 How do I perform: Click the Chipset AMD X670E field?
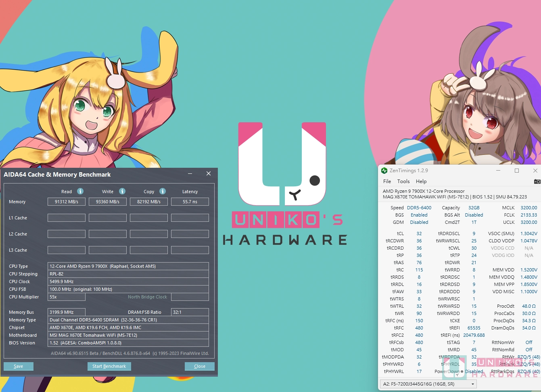128,327
